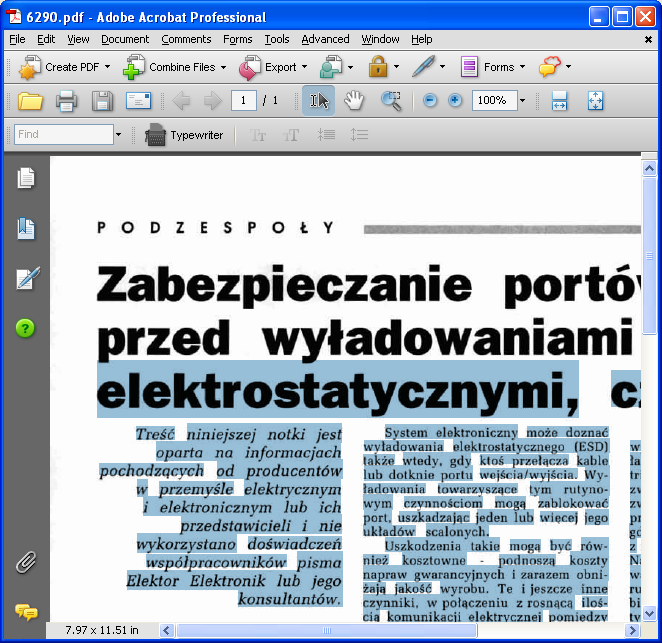Click the Save floppy disk icon
The image size is (662, 643).
pos(102,101)
